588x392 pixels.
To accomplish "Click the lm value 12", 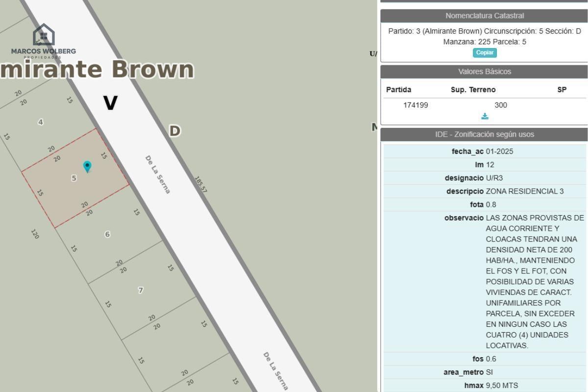I will tap(490, 165).
